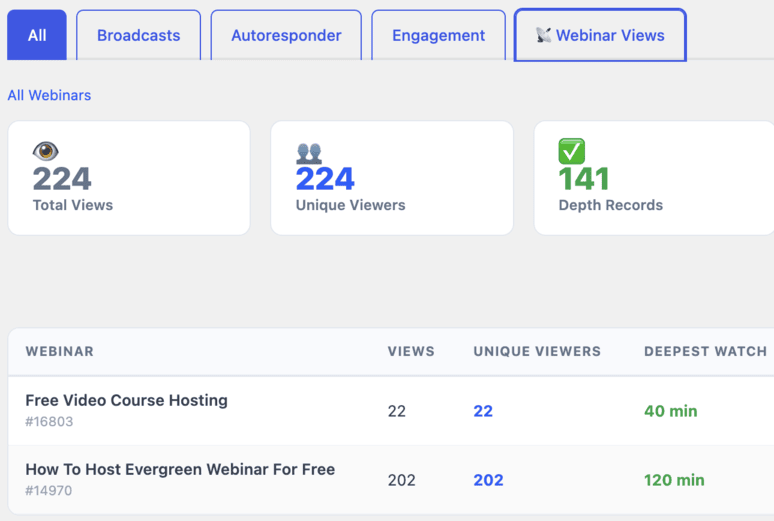This screenshot has width=774, height=521.
Task: Open Free Video Course Hosting webinar row
Action: pyautogui.click(x=391, y=411)
